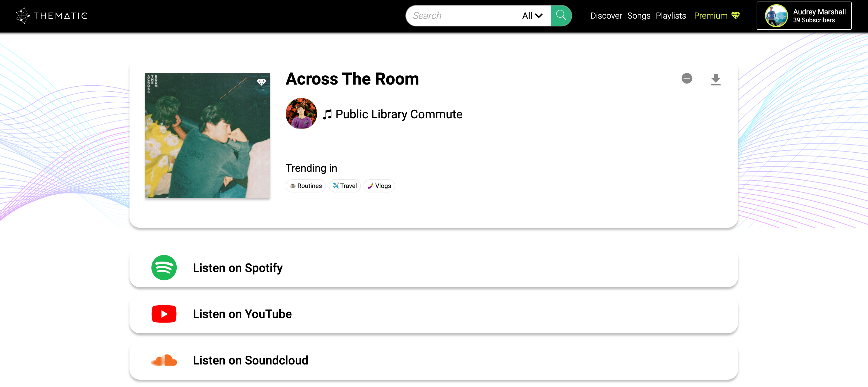Screen dimensions: 868x387
Task: Go to the Songs page
Action: click(x=638, y=15)
